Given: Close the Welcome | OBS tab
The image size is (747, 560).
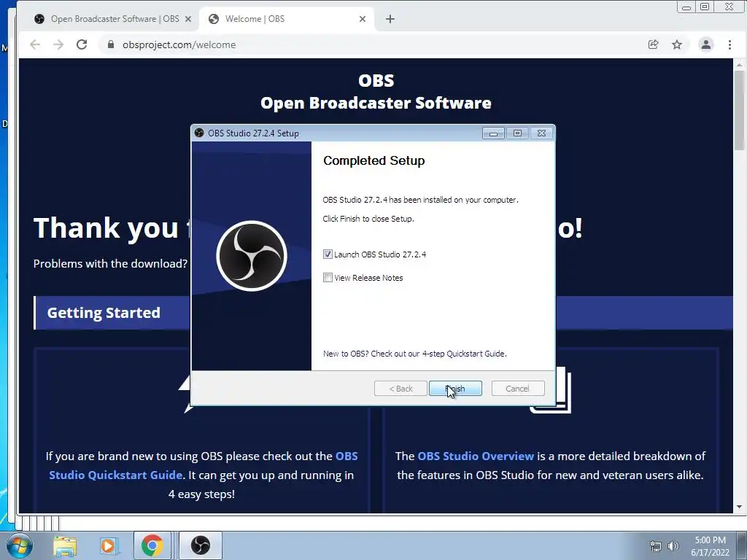Looking at the screenshot, I should click(363, 19).
